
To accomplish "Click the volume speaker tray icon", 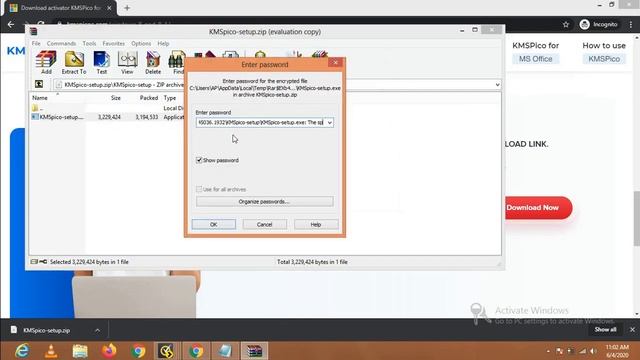I will coord(593,351).
